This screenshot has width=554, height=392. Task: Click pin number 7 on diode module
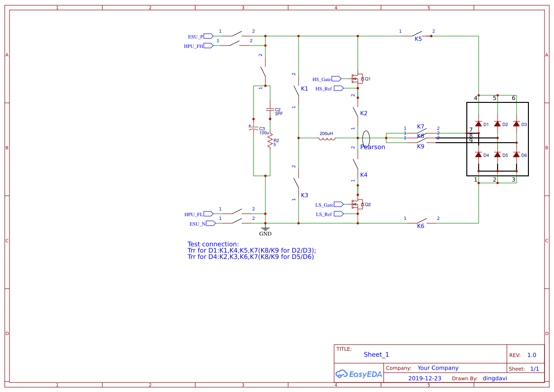[x=471, y=130]
